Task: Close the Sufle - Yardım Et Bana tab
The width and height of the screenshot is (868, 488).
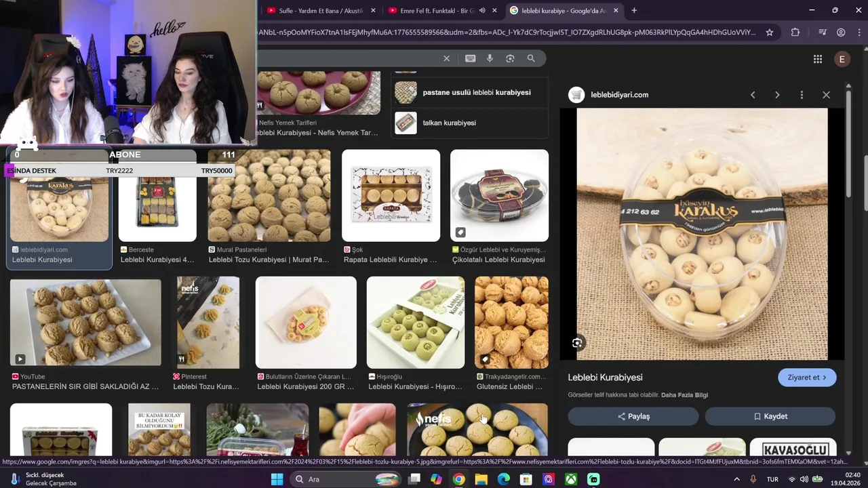Action: [373, 10]
